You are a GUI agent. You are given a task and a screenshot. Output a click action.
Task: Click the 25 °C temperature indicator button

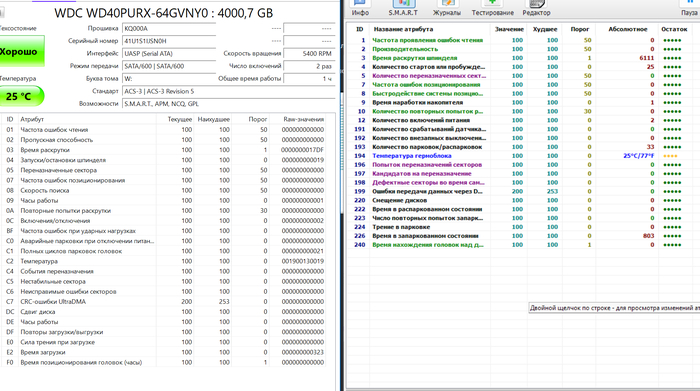[x=21, y=96]
